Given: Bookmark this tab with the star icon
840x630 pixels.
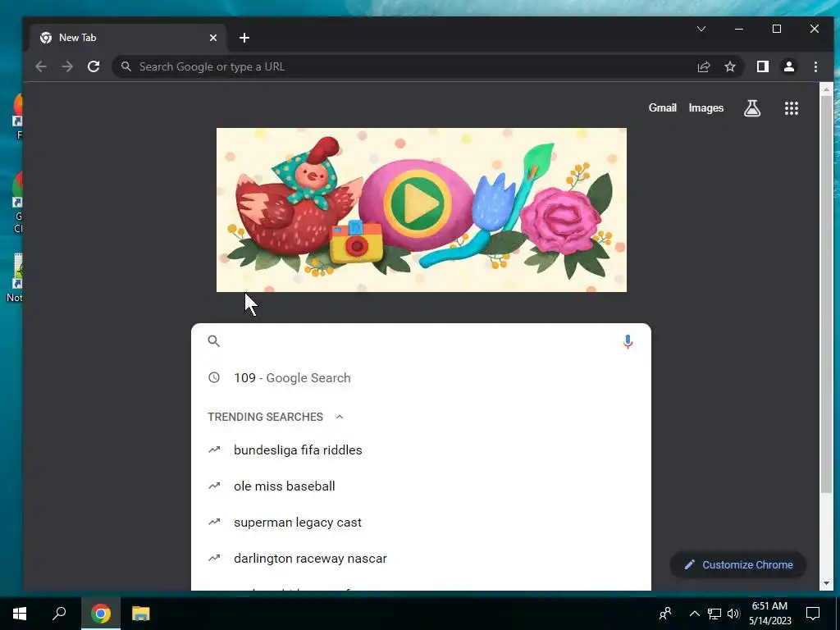Looking at the screenshot, I should tap(729, 66).
